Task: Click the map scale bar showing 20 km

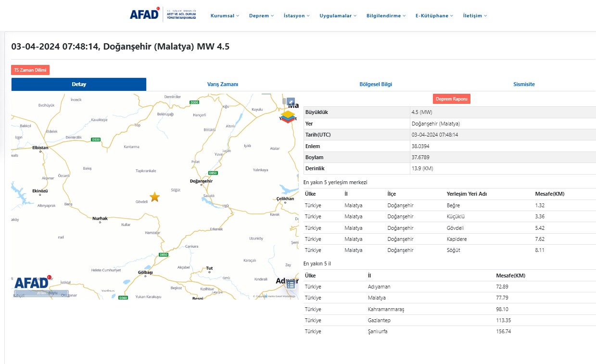Action: [41, 293]
